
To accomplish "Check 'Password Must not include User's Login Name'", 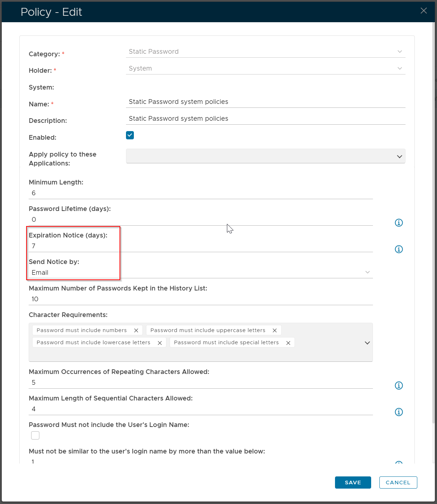I will tap(35, 435).
